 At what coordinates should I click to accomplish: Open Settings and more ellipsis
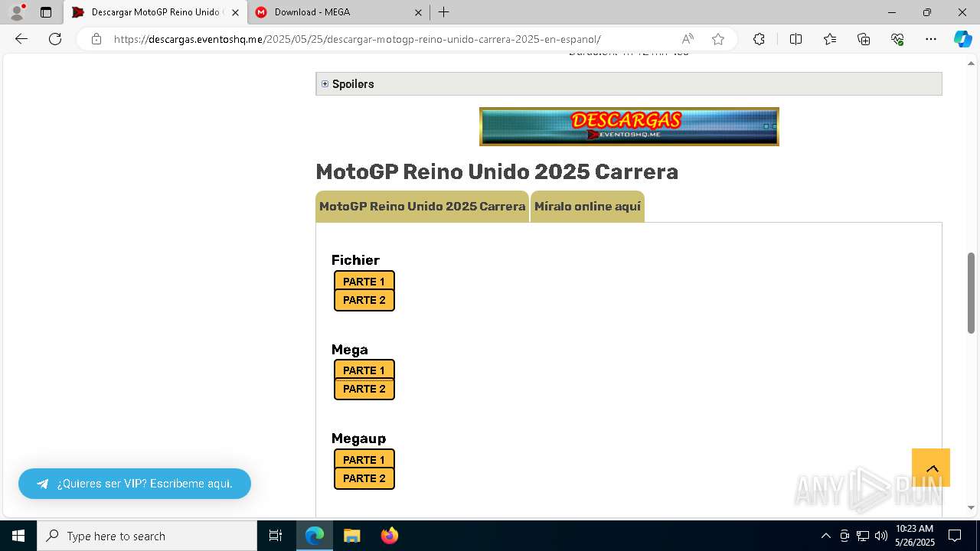tap(931, 39)
